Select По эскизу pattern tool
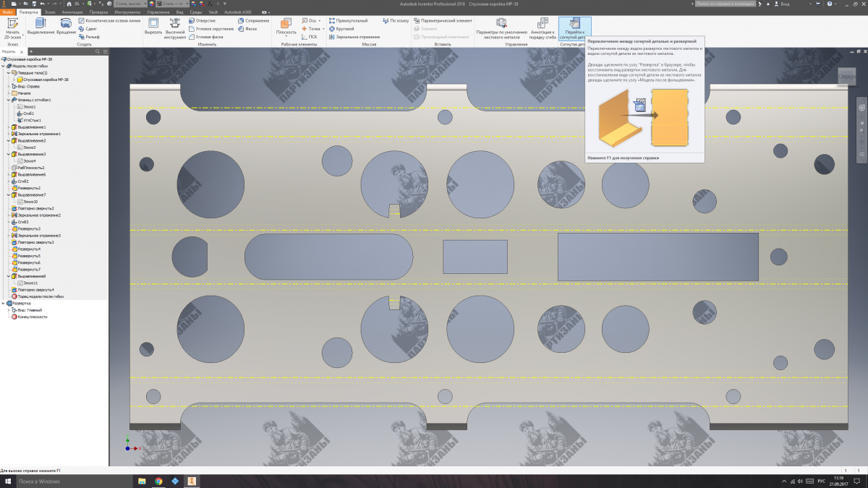The image size is (868, 488). click(396, 21)
